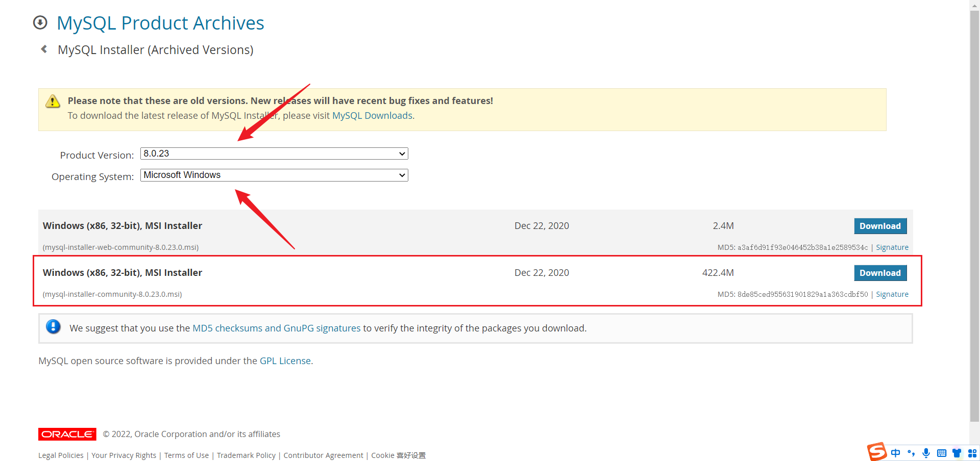Image resolution: width=980 pixels, height=461 pixels.
Task: Click Dec 22, 2020 date in the 422.4M row
Action: click(x=542, y=273)
